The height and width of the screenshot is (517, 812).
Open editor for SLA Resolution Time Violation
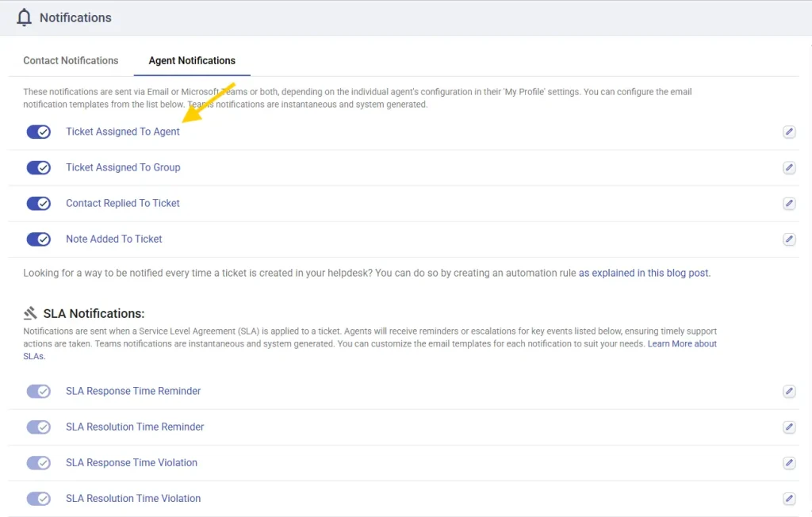(788, 499)
